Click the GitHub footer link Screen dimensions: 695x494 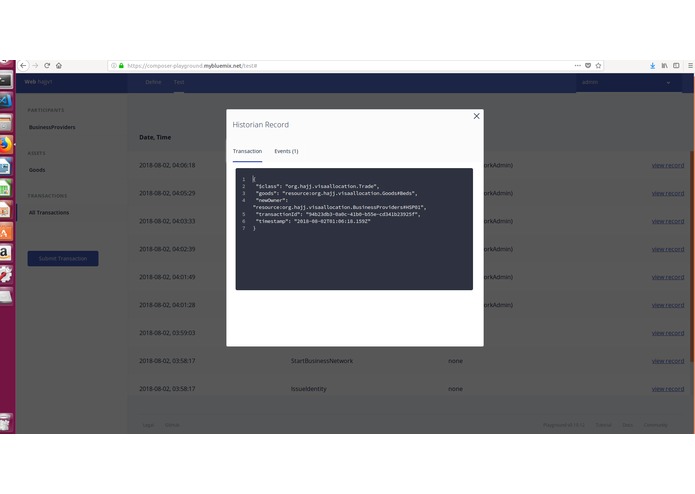coord(172,425)
